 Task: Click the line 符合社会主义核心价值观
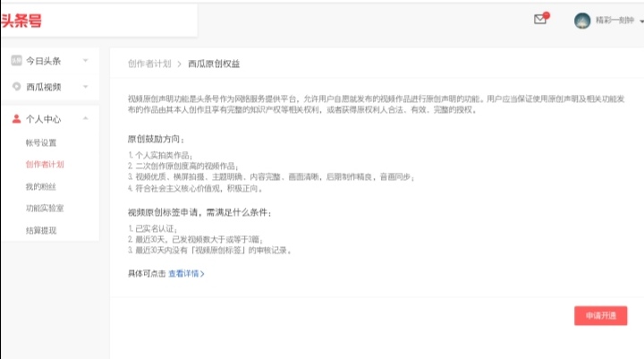coord(195,188)
